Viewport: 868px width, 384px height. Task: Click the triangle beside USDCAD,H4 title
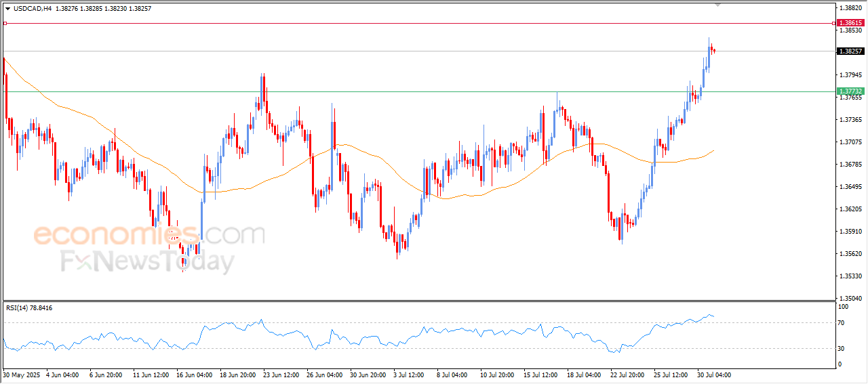pos(7,9)
